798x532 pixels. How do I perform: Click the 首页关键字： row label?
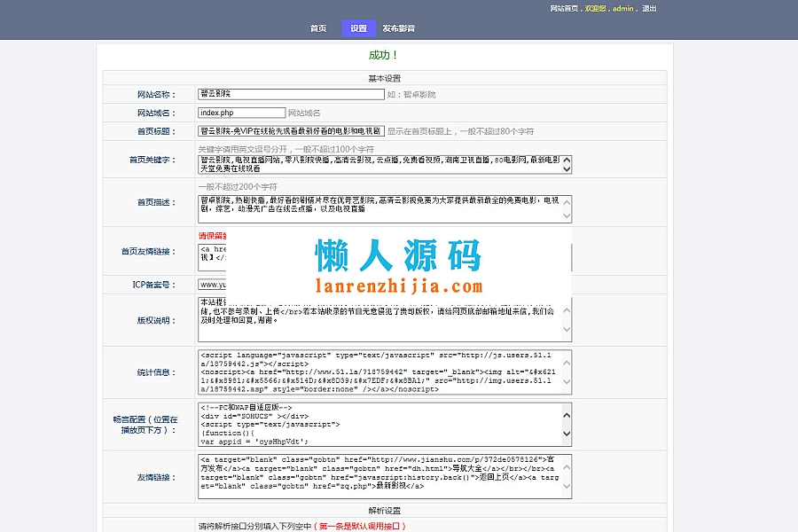[x=153, y=160]
